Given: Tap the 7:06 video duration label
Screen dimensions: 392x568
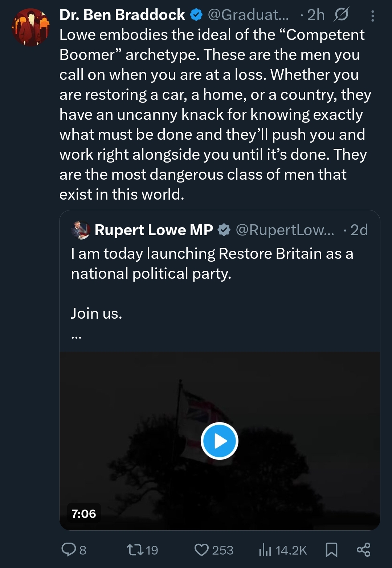Looking at the screenshot, I should pos(84,514).
